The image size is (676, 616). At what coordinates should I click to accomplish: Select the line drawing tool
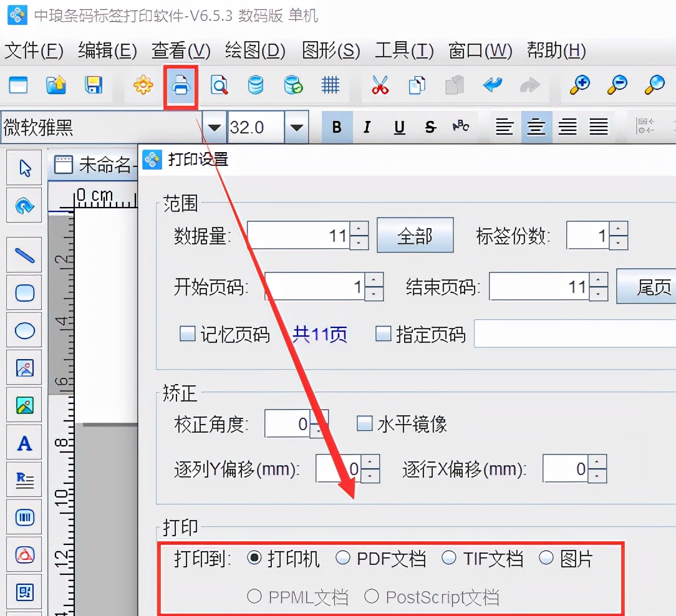pos(24,256)
